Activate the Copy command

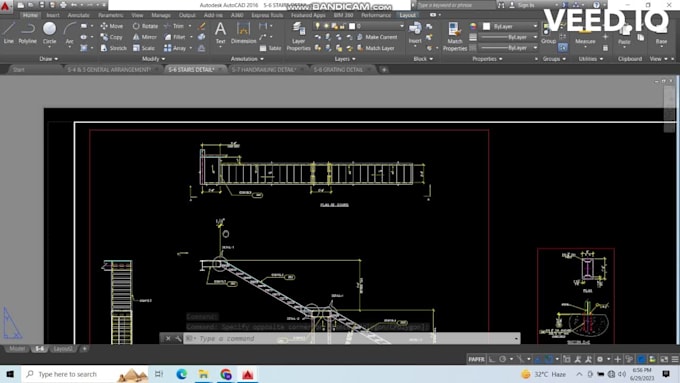[112, 37]
